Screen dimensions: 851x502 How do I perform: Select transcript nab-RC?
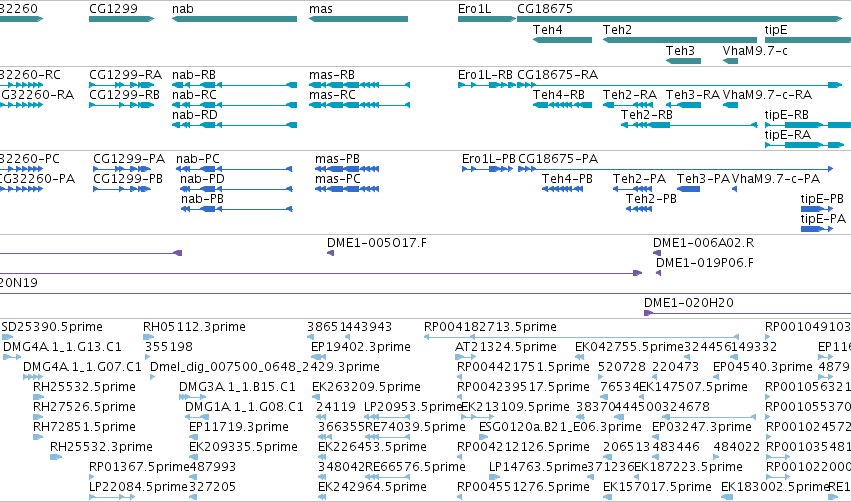(234, 105)
